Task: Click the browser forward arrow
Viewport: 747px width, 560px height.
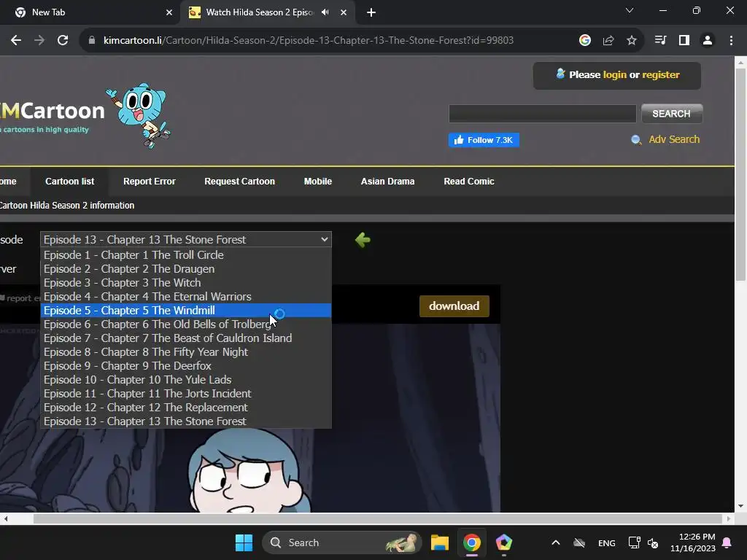Action: (x=39, y=41)
